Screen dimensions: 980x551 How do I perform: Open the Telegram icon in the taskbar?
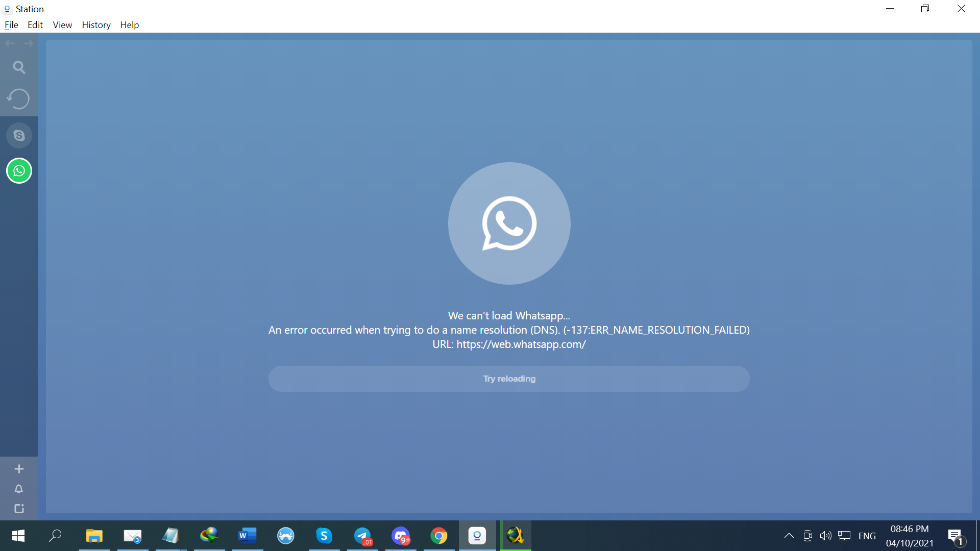(362, 536)
